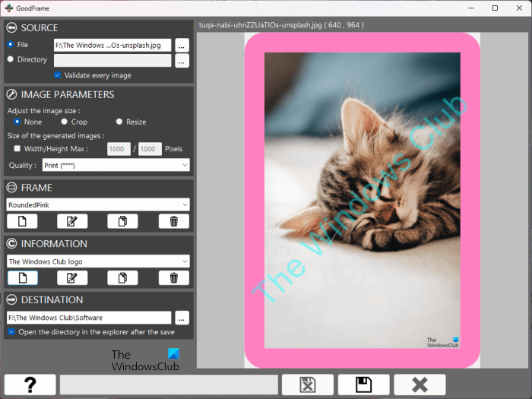This screenshot has width=532, height=399.
Task: Toggle Validate every image checkbox
Action: 57,75
